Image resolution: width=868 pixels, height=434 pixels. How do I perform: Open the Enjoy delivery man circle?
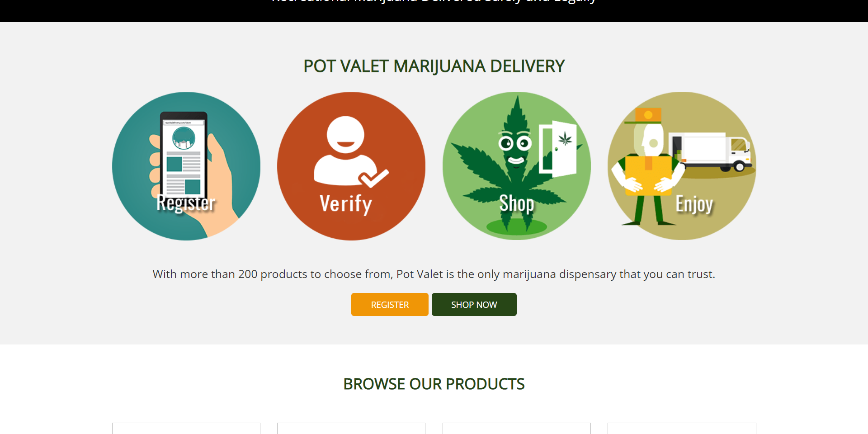click(x=682, y=166)
